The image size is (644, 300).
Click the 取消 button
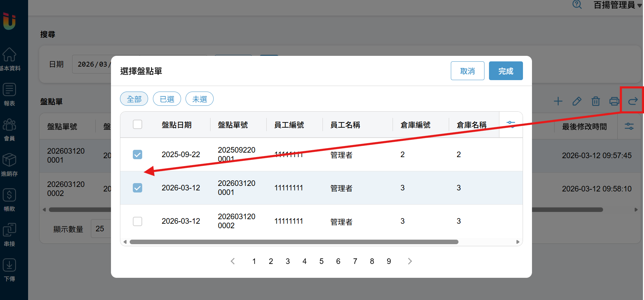point(467,71)
